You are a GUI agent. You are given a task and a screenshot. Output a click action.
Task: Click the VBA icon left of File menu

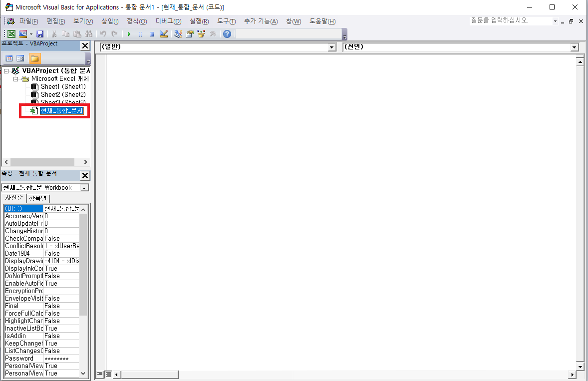11,21
